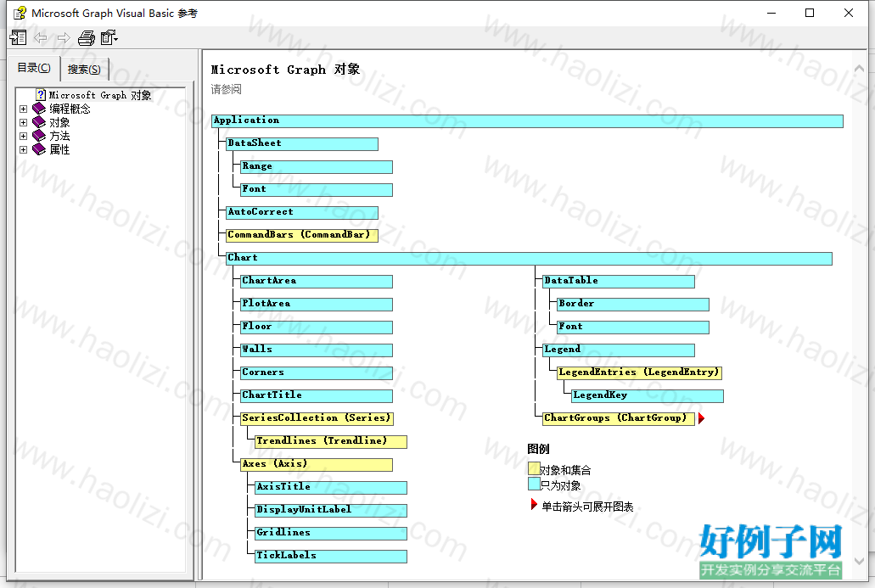The height and width of the screenshot is (588, 875).
Task: Click the Hide navigation pane toolbar icon
Action: point(18,38)
